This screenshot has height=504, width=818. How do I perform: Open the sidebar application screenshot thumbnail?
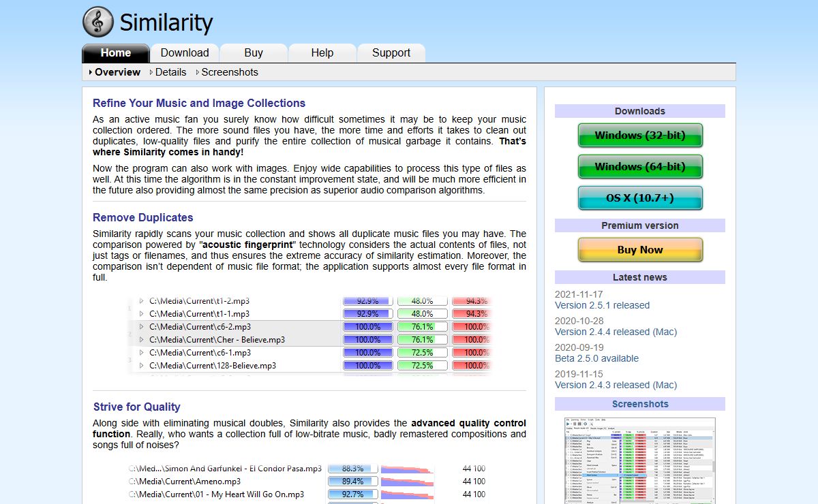click(x=640, y=461)
